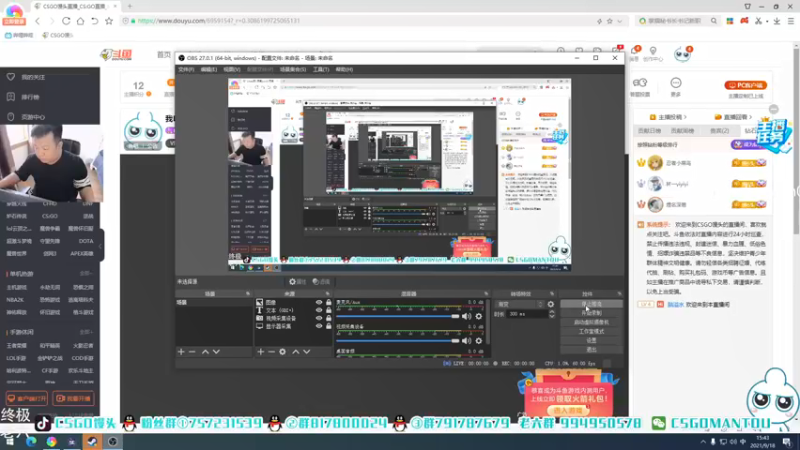The width and height of the screenshot is (800, 450).
Task: Expand all mobile games (手游休闲 全部)
Action: click(x=86, y=332)
